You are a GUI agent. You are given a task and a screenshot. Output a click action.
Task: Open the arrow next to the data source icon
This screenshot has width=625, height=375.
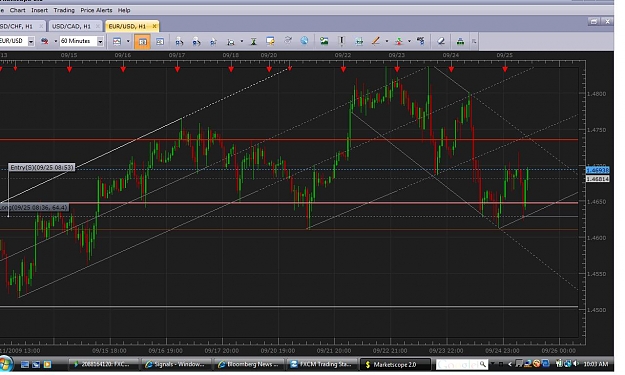55,41
